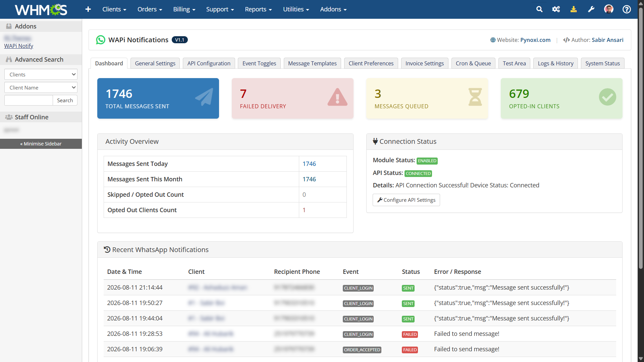Open the System Status tab
The image size is (644, 362).
coord(603,63)
